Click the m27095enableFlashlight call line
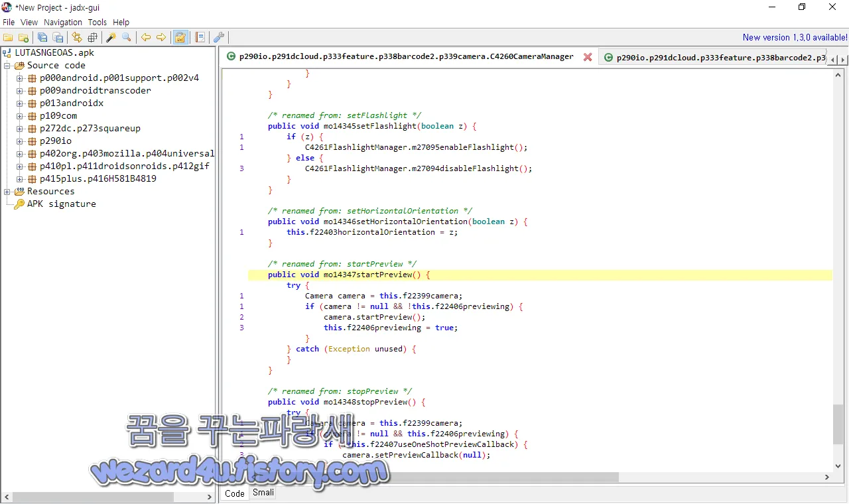 tap(417, 147)
